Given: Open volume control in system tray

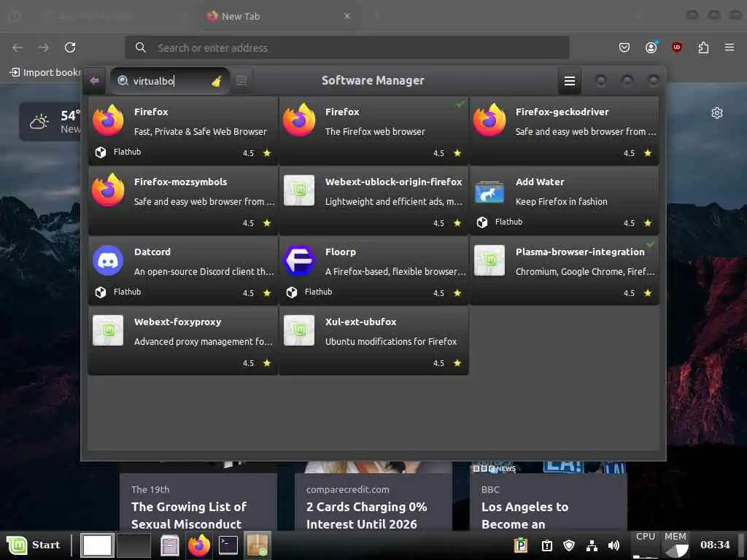Looking at the screenshot, I should pyautogui.click(x=614, y=545).
